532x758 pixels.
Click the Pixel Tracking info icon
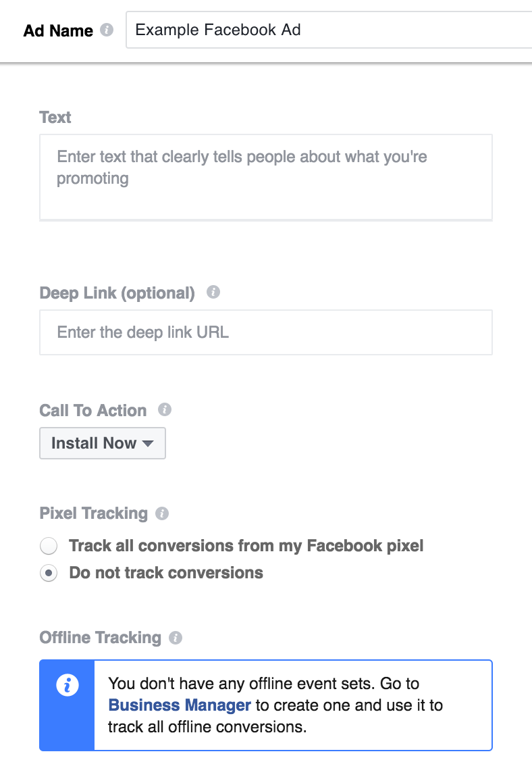coord(162,513)
